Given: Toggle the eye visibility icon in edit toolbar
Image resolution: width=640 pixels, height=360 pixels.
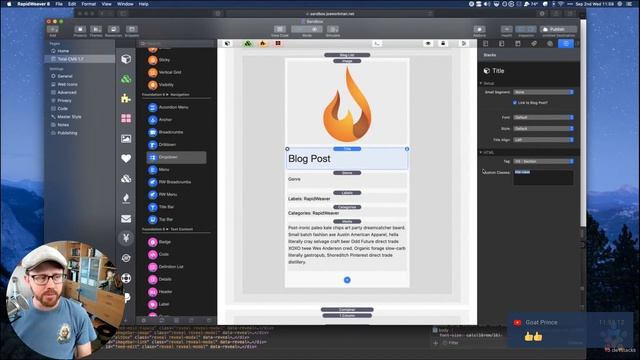Looking at the screenshot, I should (x=428, y=43).
